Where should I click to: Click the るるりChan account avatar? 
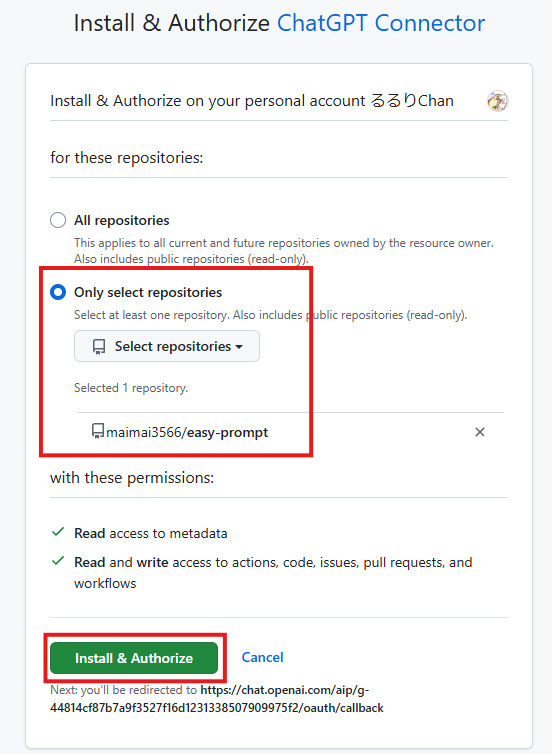coord(498,101)
